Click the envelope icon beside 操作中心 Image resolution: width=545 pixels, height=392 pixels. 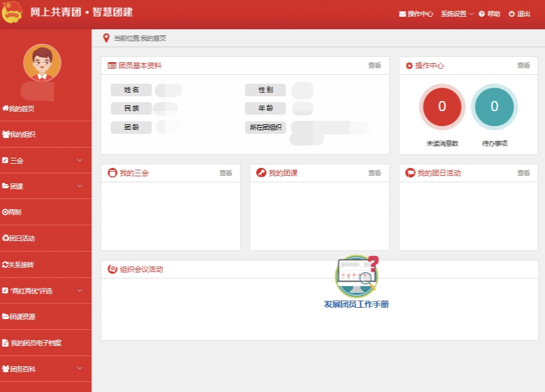click(402, 14)
